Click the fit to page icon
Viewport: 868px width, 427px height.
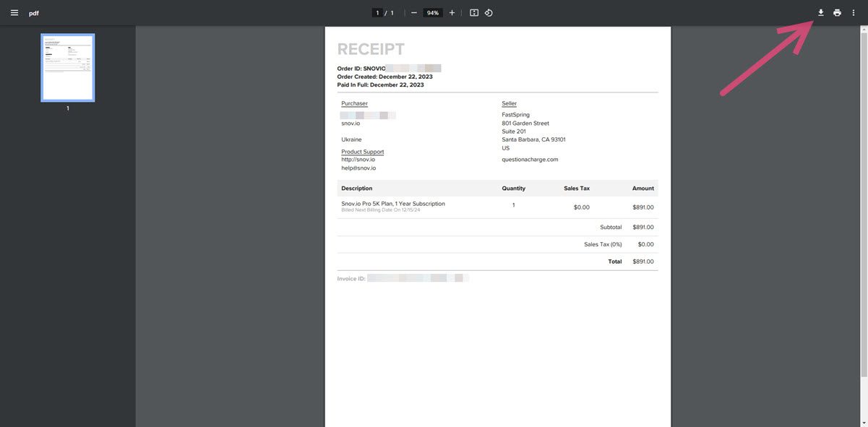(x=474, y=13)
